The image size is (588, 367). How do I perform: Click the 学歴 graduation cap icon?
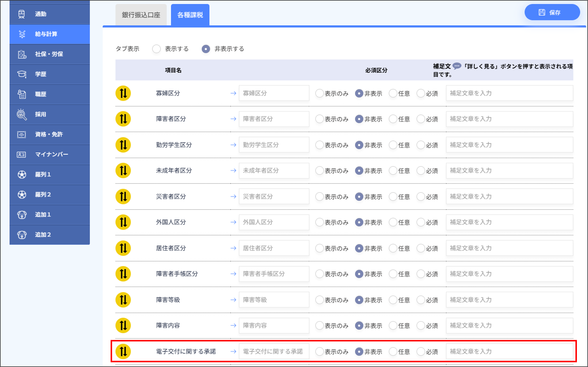[x=22, y=74]
